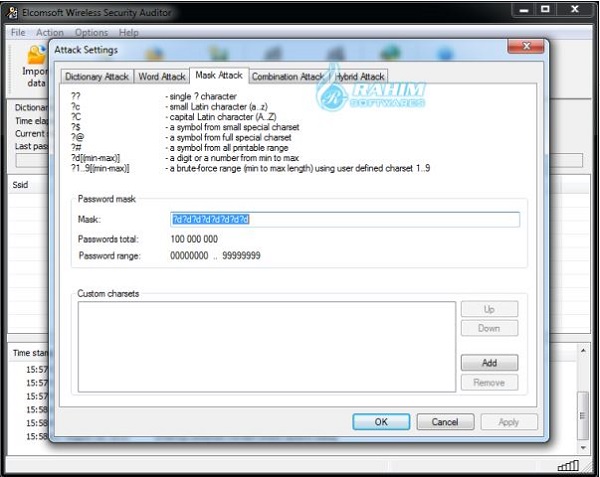The height and width of the screenshot is (477, 600).
Task: Switch to the Hybrid Attack tab
Action: click(x=359, y=77)
